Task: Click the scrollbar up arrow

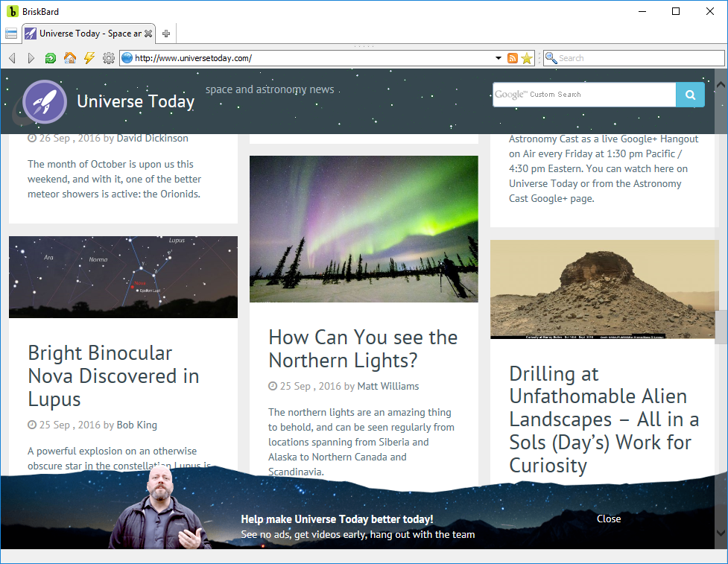Action: (721, 84)
